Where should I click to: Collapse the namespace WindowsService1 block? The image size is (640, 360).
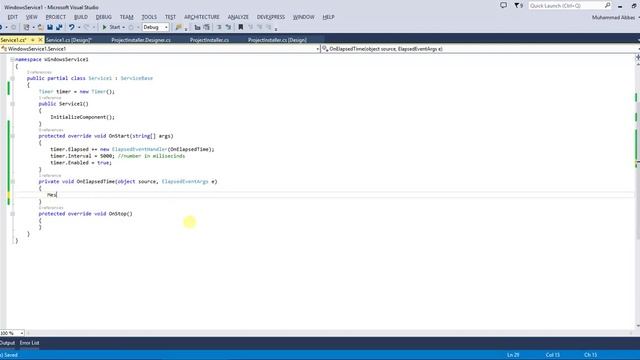[12, 60]
